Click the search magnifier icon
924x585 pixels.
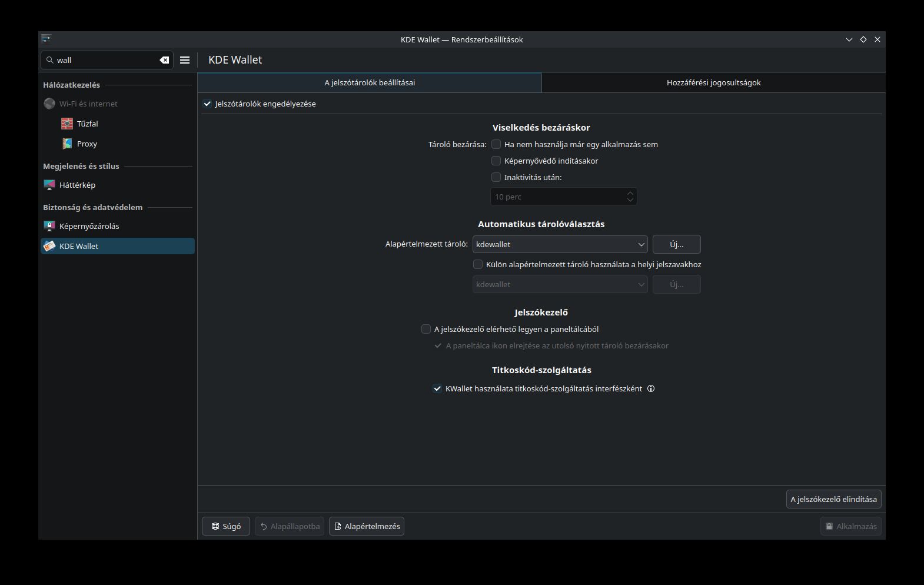50,60
